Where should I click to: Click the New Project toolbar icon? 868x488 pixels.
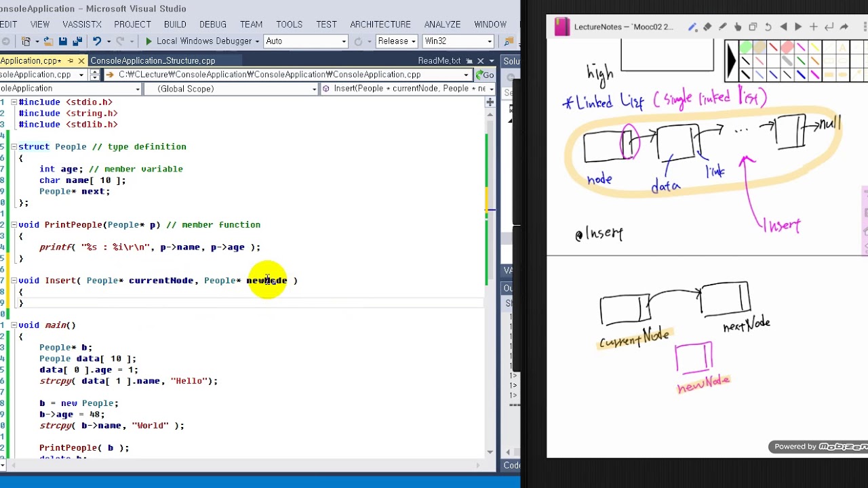[x=26, y=41]
